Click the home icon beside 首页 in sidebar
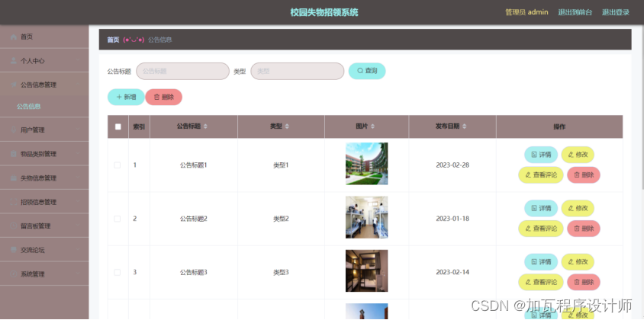The width and height of the screenshot is (644, 320). [x=14, y=37]
